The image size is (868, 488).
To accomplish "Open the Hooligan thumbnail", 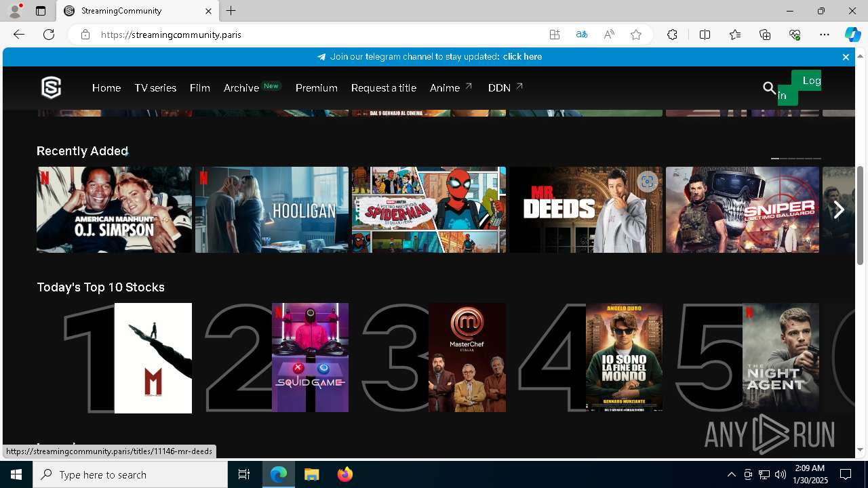I will [x=272, y=209].
